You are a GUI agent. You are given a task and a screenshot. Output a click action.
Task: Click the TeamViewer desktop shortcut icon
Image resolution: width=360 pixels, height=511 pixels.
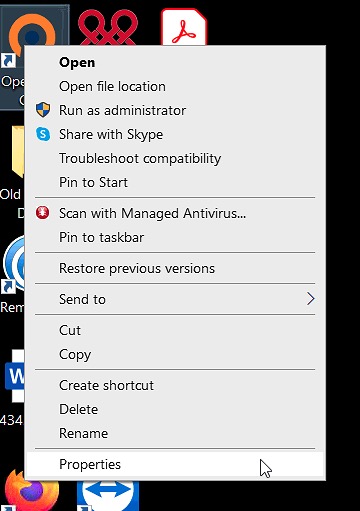(108, 496)
